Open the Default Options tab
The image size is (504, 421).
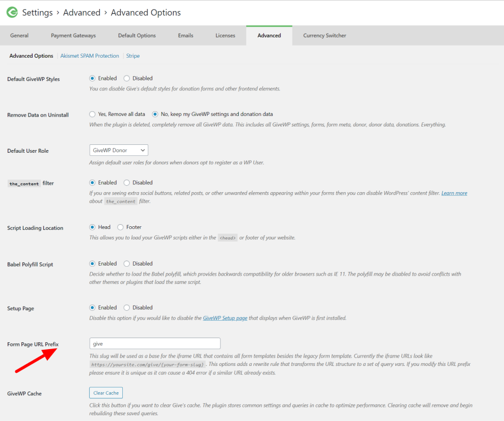[137, 36]
